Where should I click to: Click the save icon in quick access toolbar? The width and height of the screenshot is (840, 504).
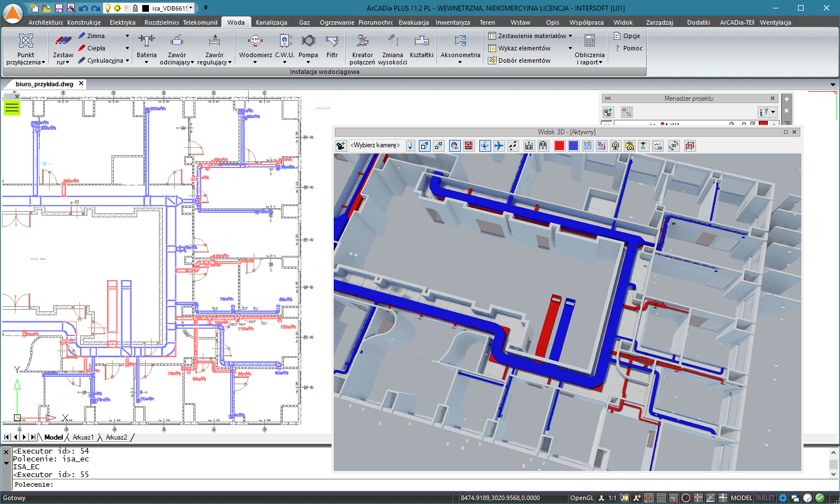coord(59,8)
